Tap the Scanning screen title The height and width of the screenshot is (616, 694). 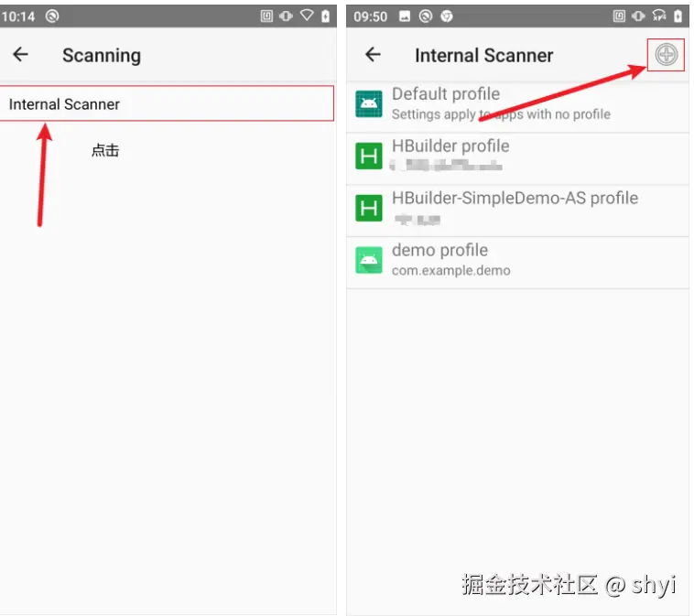[x=102, y=56]
